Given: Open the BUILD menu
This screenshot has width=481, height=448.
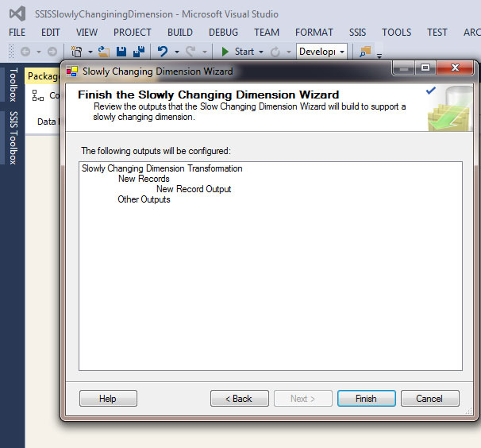Looking at the screenshot, I should point(180,33).
